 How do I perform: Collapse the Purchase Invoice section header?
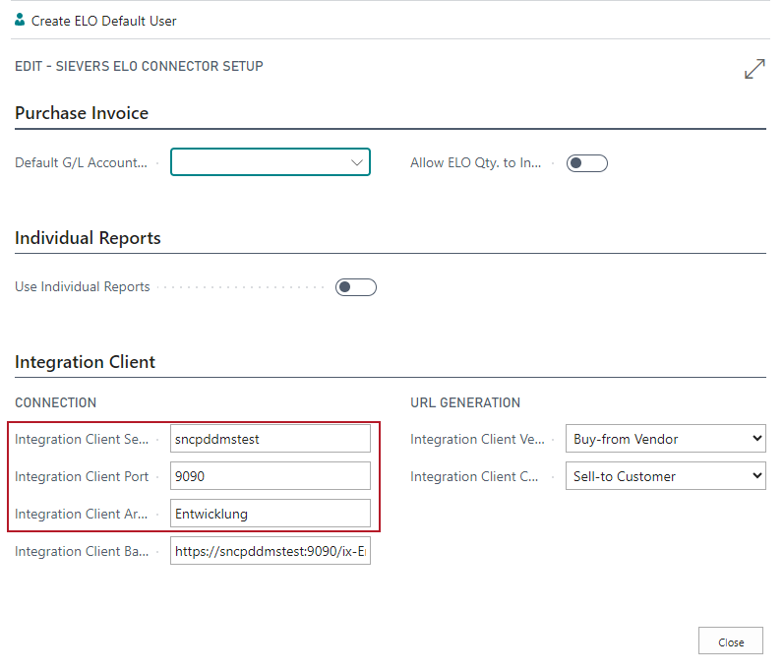pyautogui.click(x=82, y=113)
